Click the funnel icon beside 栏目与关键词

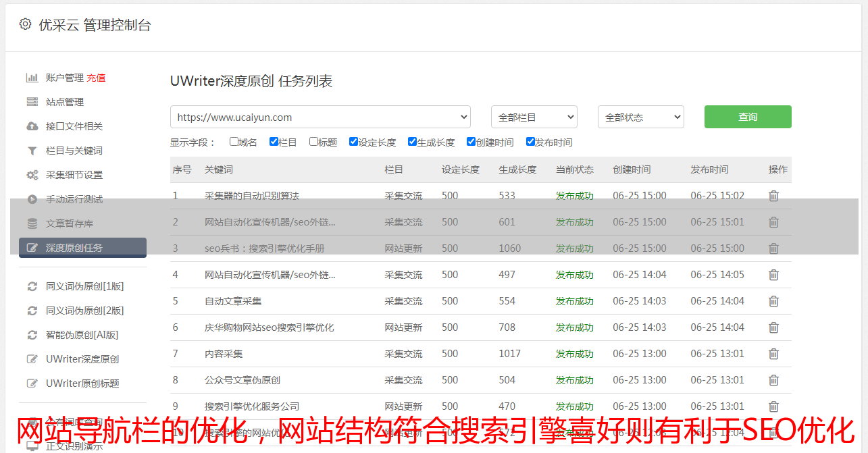[32, 151]
